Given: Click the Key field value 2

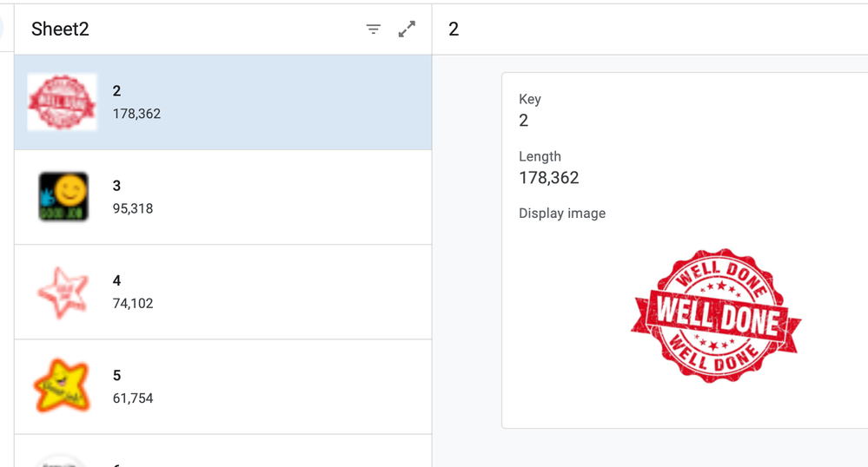Looking at the screenshot, I should point(523,121).
